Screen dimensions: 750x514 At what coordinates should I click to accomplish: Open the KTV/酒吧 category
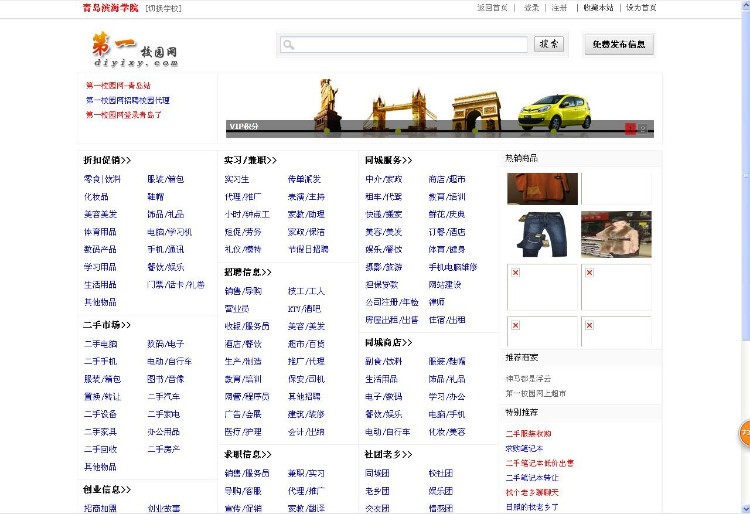(304, 309)
